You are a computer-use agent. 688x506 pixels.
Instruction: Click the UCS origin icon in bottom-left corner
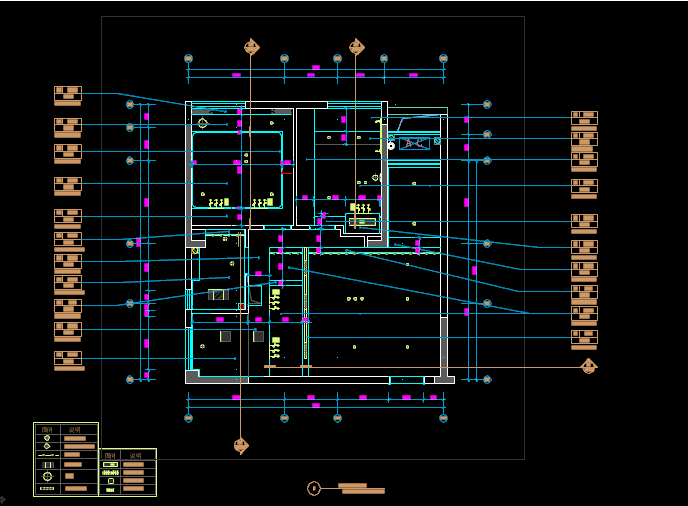3,499
